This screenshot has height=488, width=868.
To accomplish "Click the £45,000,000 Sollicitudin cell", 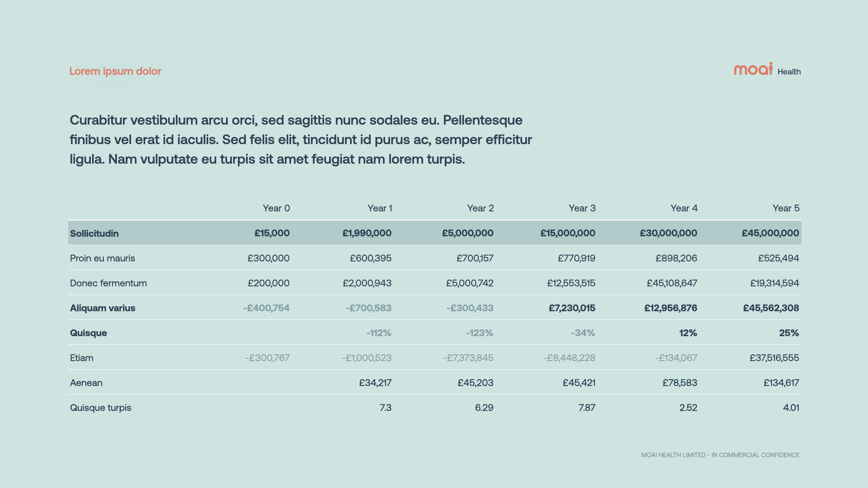I will (770, 233).
